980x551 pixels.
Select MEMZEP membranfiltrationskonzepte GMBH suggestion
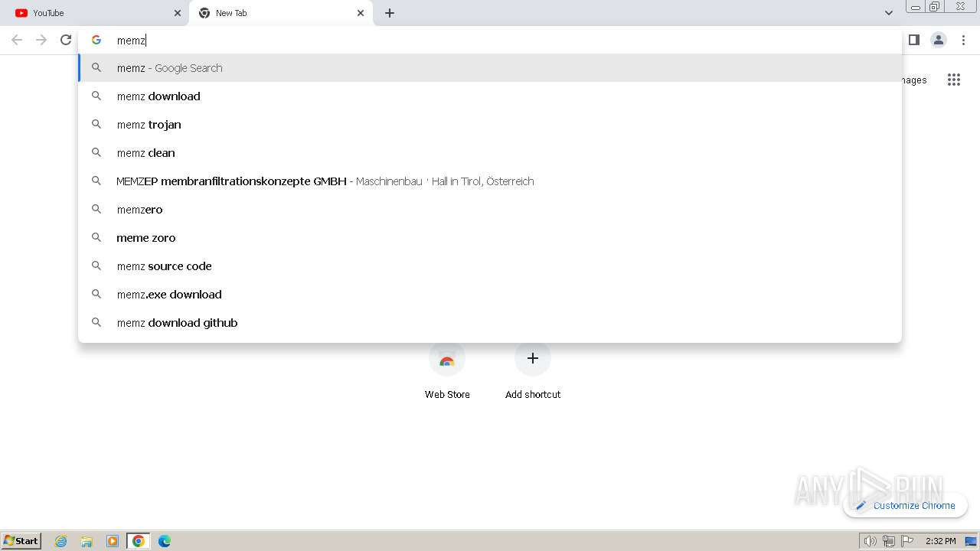490,181
